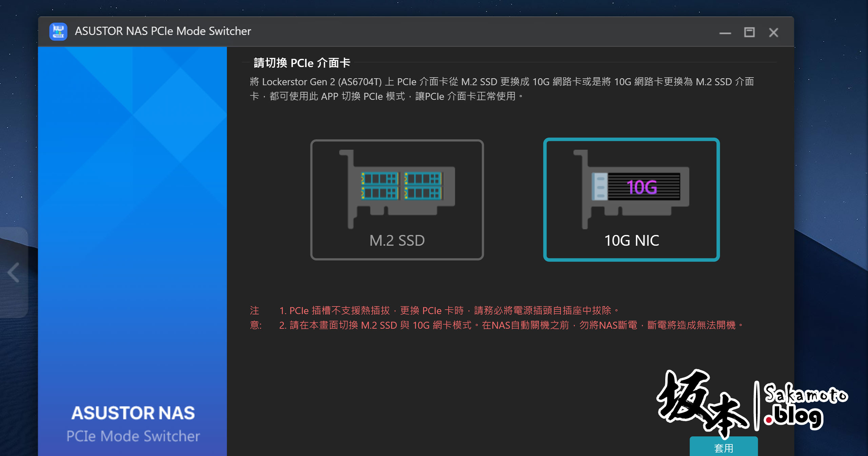Click warning note 2 about NAS shutdown
Image resolution: width=868 pixels, height=456 pixels.
511,325
